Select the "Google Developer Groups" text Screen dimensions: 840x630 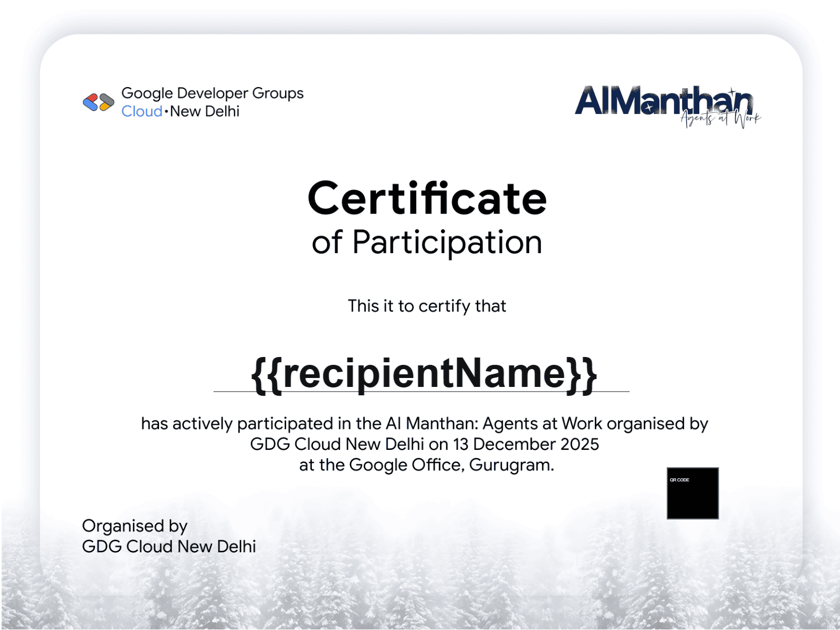coord(212,93)
